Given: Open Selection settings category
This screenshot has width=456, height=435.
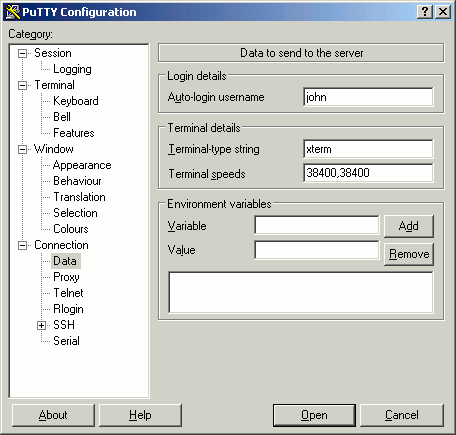Looking at the screenshot, I should tap(75, 213).
